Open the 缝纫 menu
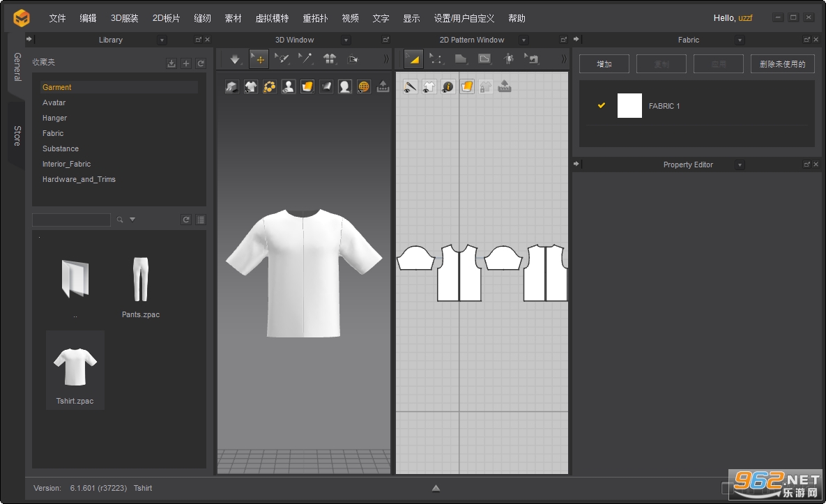 202,18
